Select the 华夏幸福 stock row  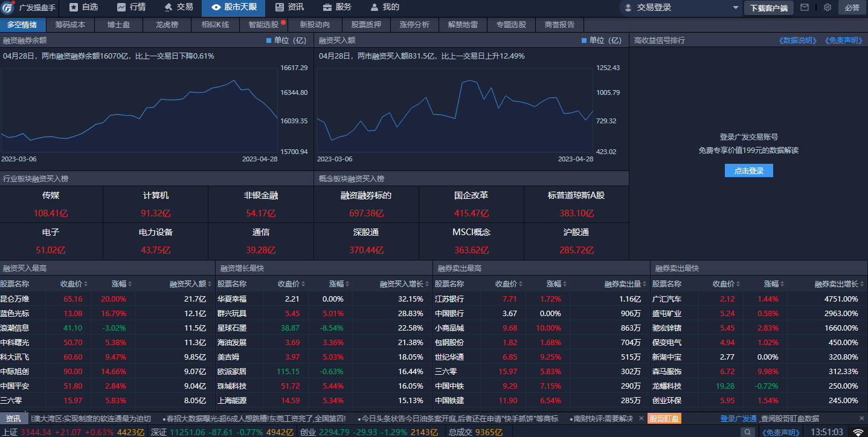pyautogui.click(x=324, y=299)
